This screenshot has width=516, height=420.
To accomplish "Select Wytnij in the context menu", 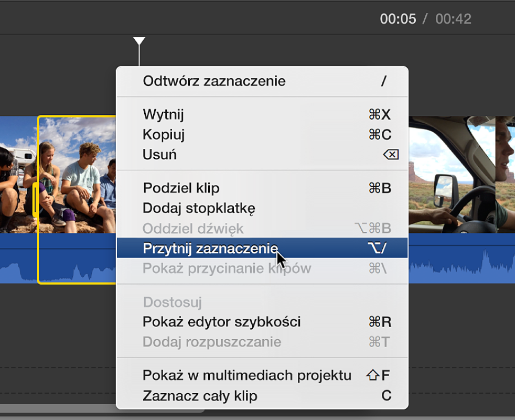I will (262, 114).
